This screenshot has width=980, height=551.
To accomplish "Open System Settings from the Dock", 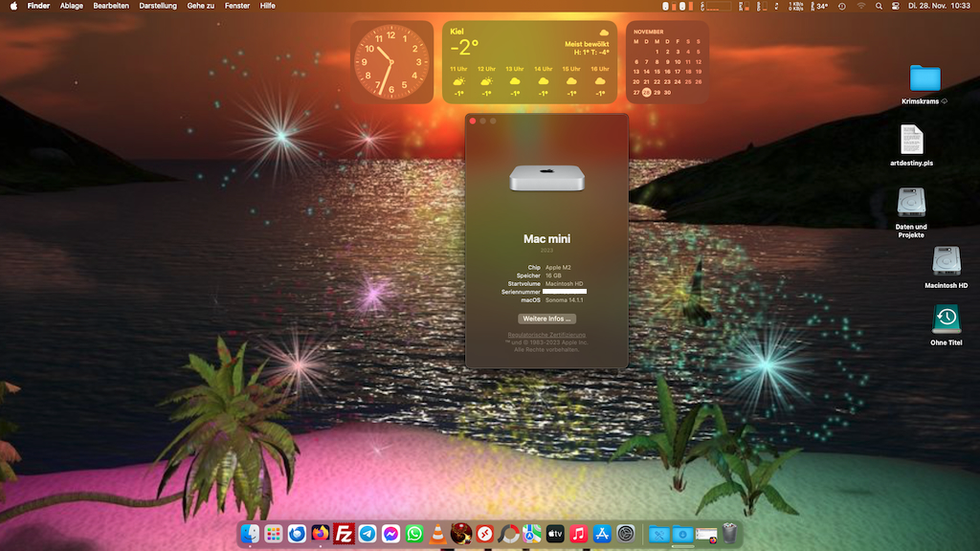I will tap(626, 534).
